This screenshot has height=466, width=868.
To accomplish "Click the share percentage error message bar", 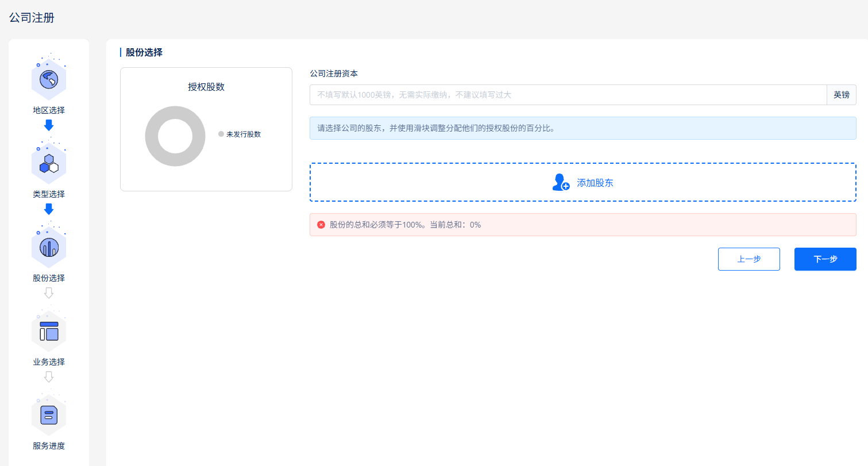I will (582, 224).
